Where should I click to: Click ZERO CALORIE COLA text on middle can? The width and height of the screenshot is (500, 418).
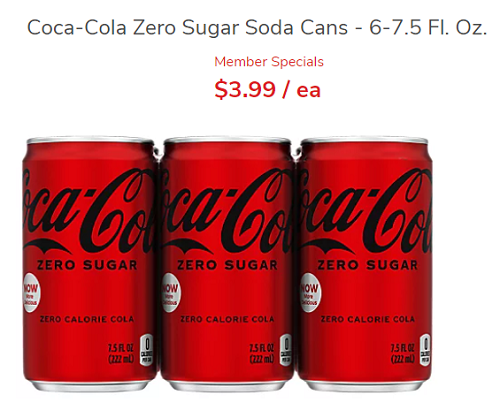click(227, 319)
